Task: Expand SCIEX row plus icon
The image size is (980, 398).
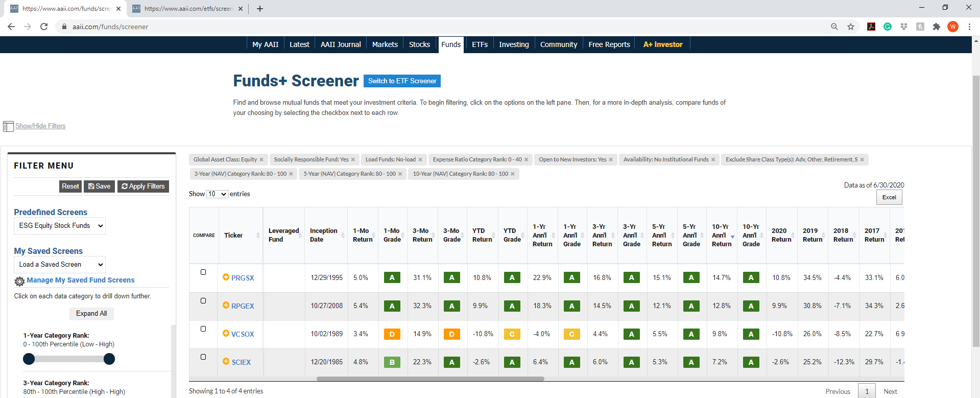Action: coord(226,361)
